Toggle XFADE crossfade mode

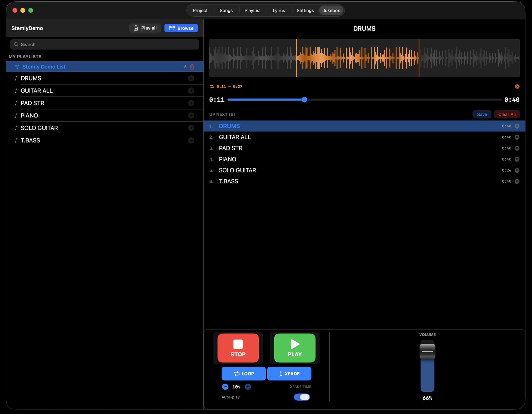[289, 374]
